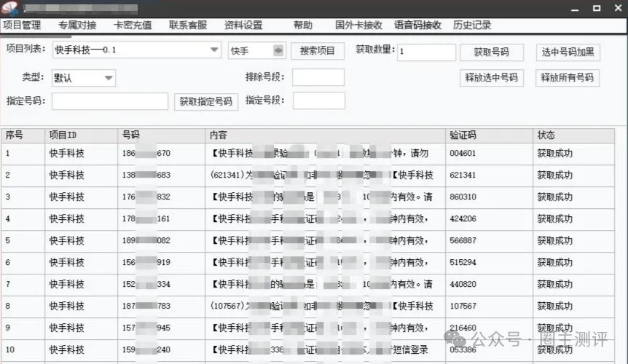The height and width of the screenshot is (364, 628).
Task: Open the 卡密充值 menu
Action: [x=133, y=25]
